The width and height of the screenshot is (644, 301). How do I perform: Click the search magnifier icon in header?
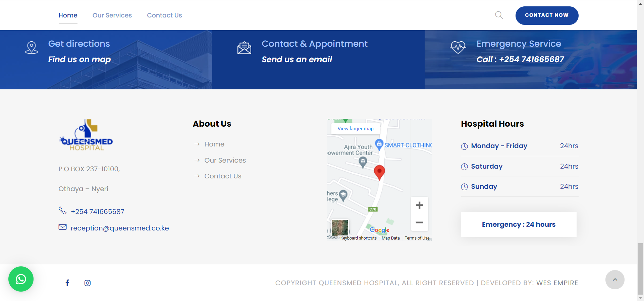click(x=499, y=15)
